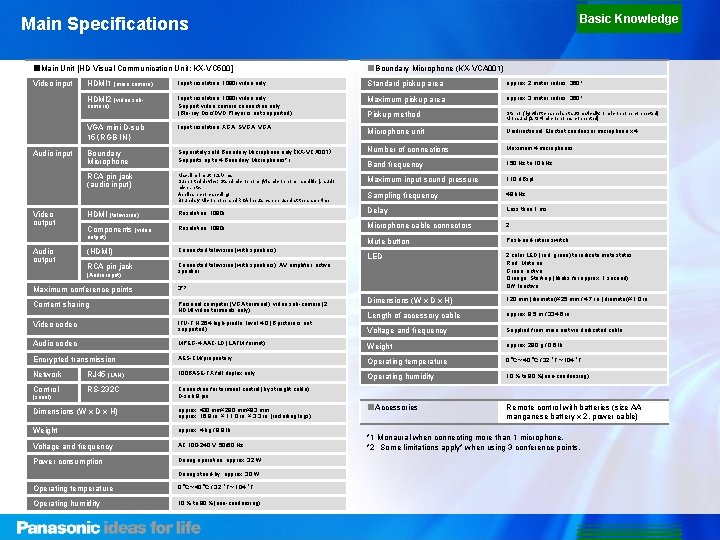The image size is (720, 540).
Task: Select the Video output label cell
Action: pos(52,225)
